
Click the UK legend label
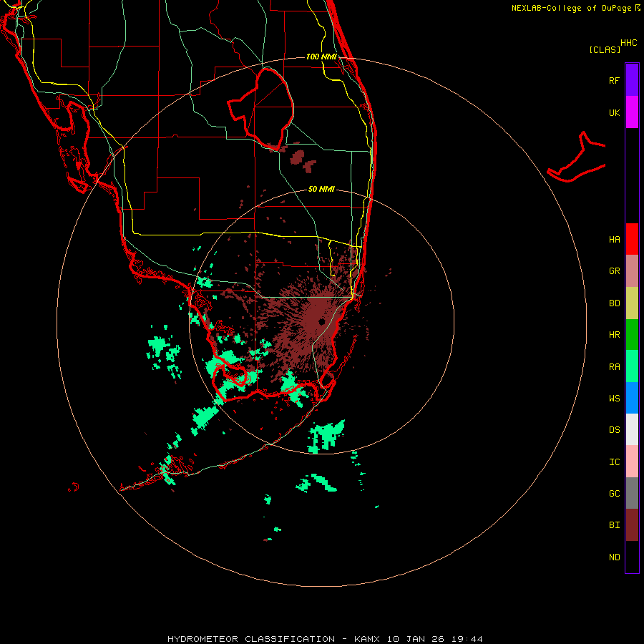tap(614, 112)
